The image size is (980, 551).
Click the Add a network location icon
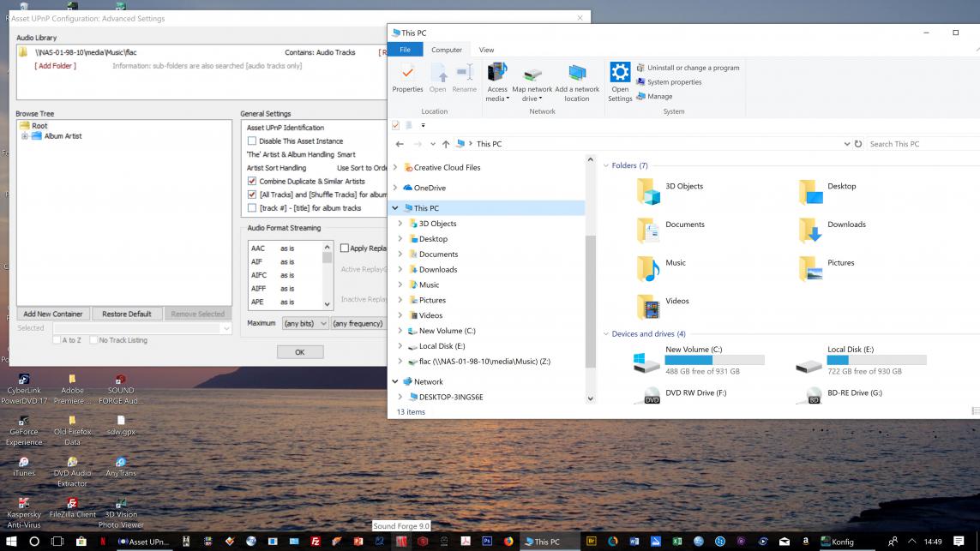[577, 75]
